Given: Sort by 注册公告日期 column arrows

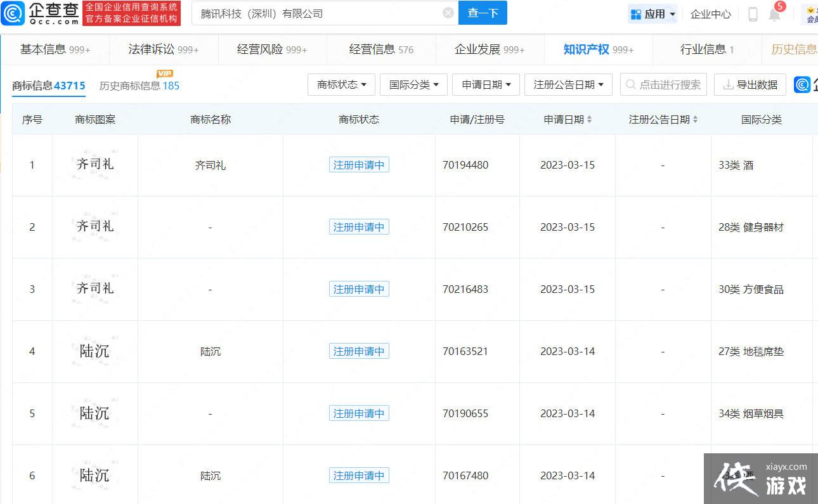Looking at the screenshot, I should pyautogui.click(x=695, y=120).
